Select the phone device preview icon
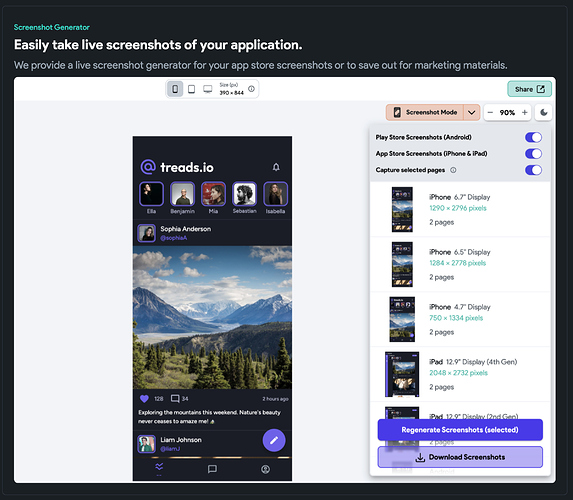 (175, 89)
